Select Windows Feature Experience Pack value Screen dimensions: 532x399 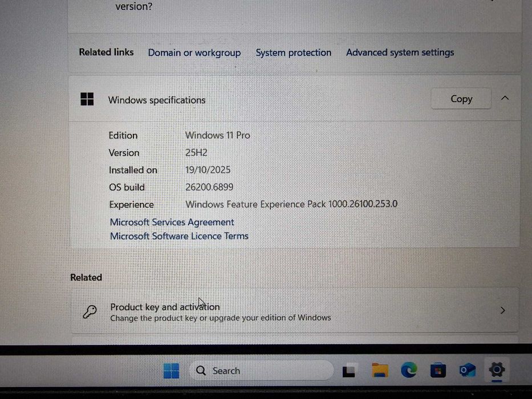(291, 204)
